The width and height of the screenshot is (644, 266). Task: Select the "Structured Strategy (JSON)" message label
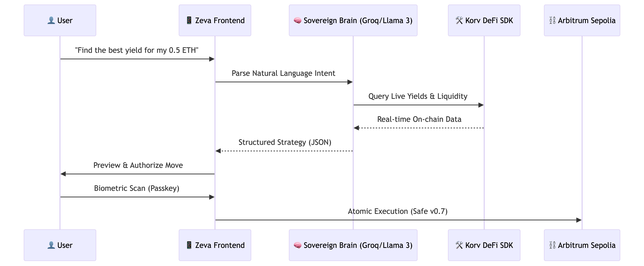coord(285,142)
